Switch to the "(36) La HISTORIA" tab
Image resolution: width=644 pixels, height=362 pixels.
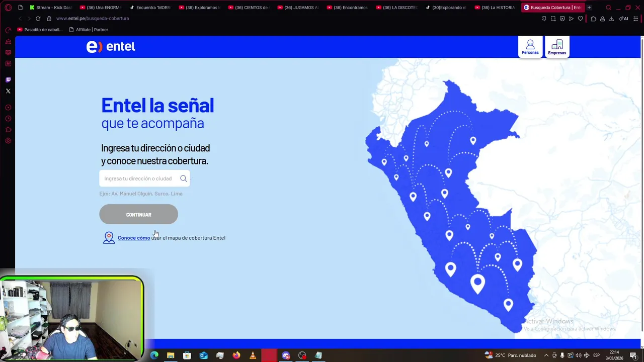pos(494,8)
